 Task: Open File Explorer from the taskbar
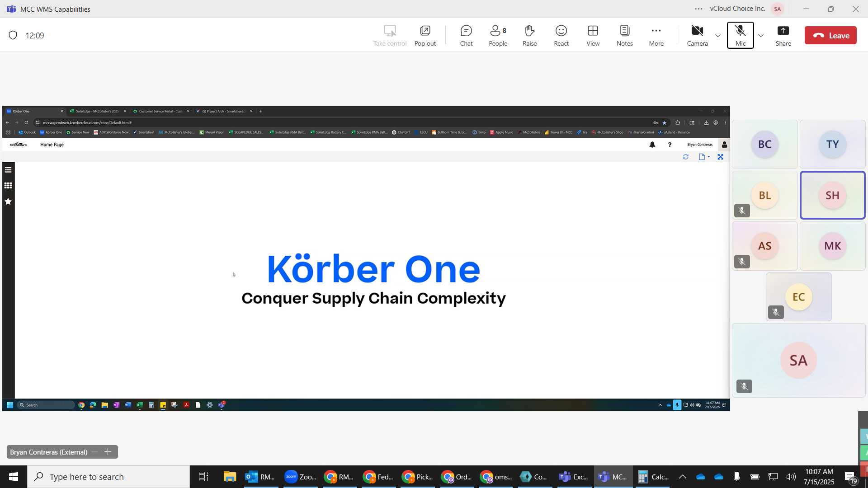(x=230, y=477)
